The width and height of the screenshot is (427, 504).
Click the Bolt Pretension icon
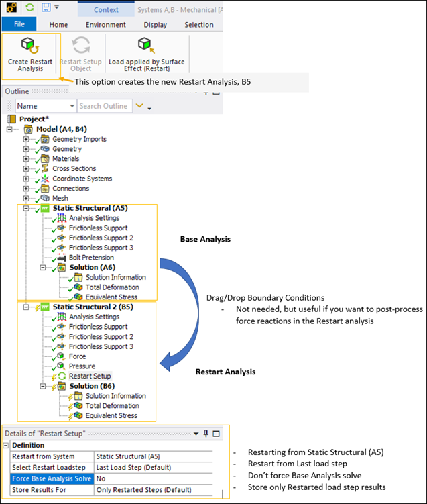[x=62, y=258]
